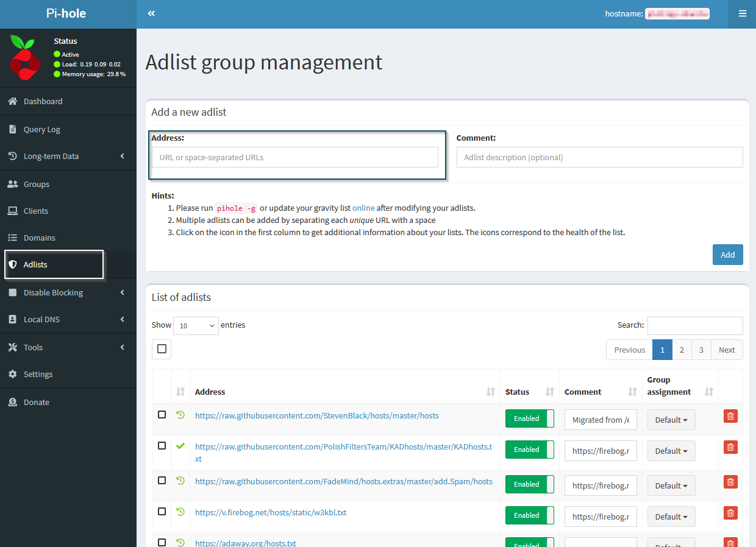Viewport: 756px width, 547px height.
Task: Tick the select-all checkbox above the table
Action: pos(162,349)
